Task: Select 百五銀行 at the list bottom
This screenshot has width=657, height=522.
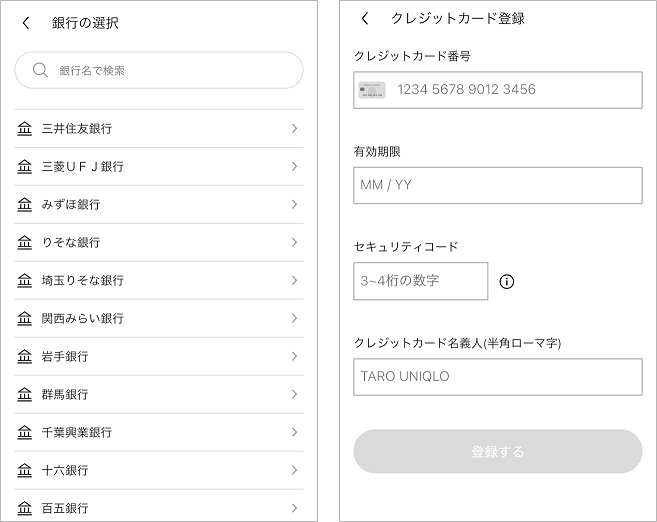Action: pos(159,506)
